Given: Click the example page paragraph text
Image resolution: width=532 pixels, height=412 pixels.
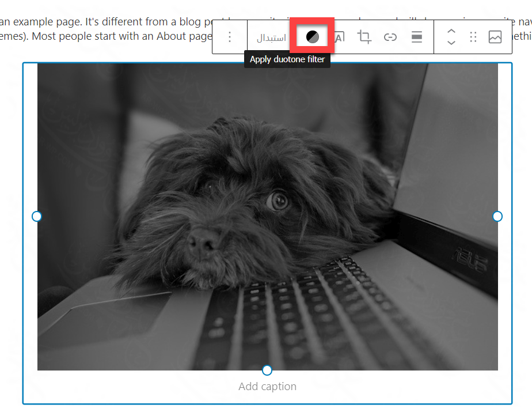Looking at the screenshot, I should [106, 29].
